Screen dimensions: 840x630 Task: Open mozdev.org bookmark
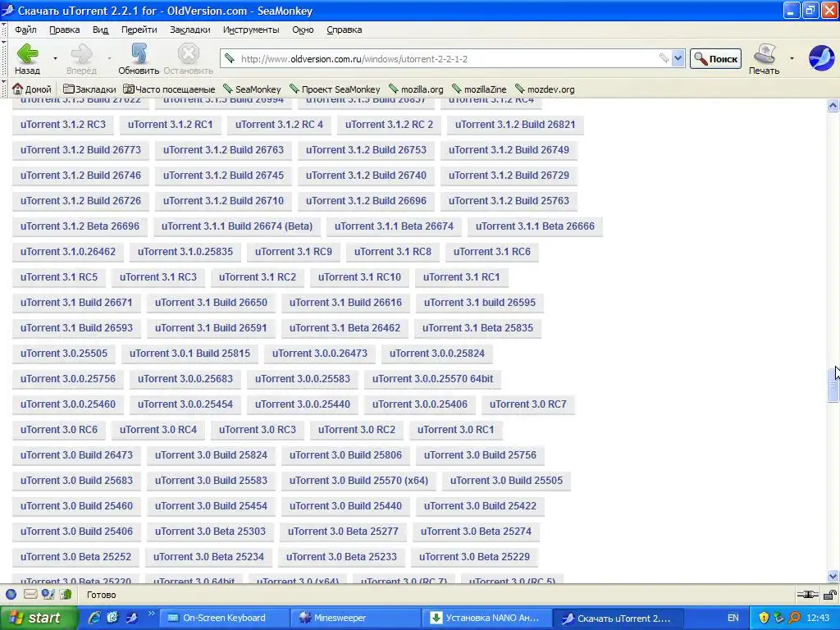(x=545, y=89)
